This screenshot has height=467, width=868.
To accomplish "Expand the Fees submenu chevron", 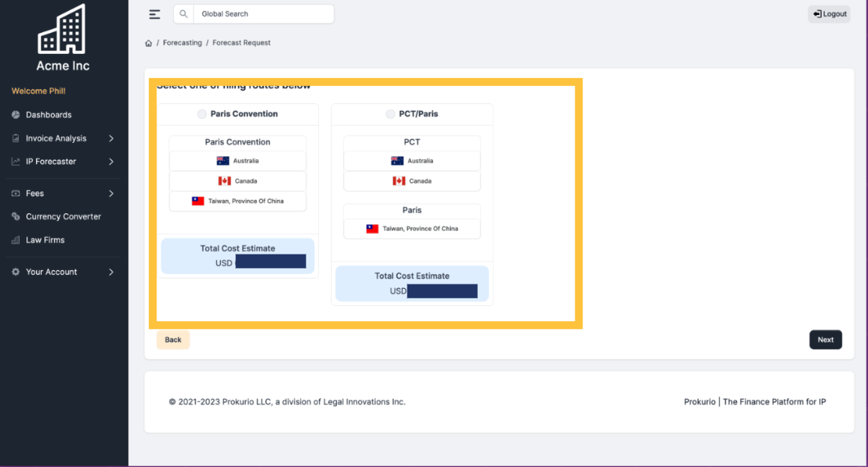I will click(x=112, y=193).
